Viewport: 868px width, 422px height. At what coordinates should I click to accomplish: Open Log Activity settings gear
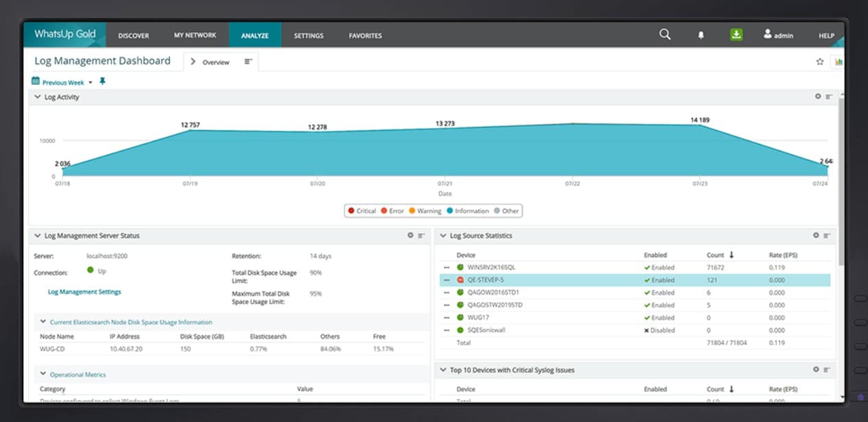click(818, 97)
